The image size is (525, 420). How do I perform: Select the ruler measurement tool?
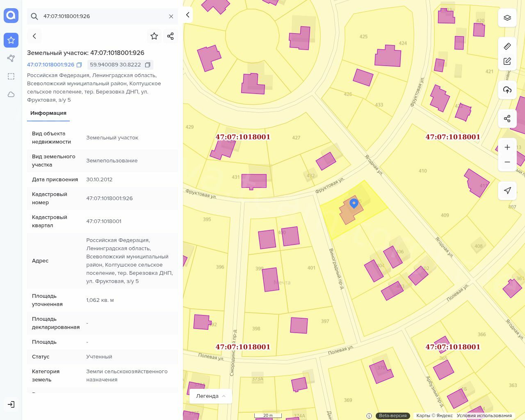[507, 46]
